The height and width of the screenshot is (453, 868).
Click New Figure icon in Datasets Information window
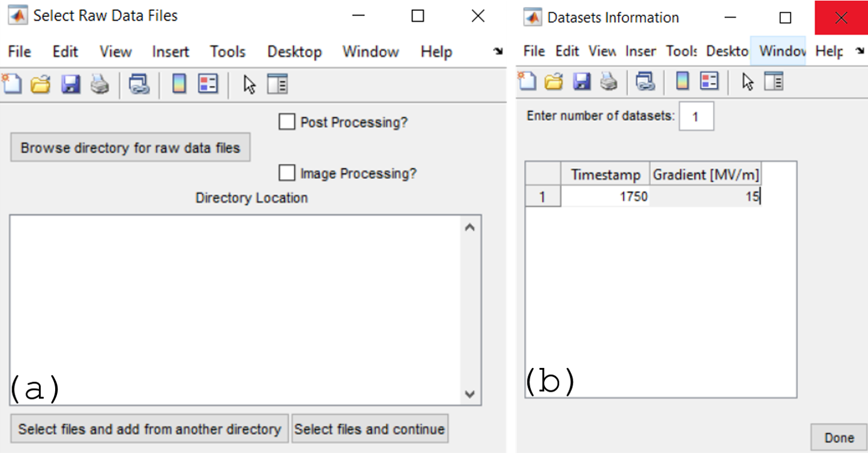pos(527,81)
